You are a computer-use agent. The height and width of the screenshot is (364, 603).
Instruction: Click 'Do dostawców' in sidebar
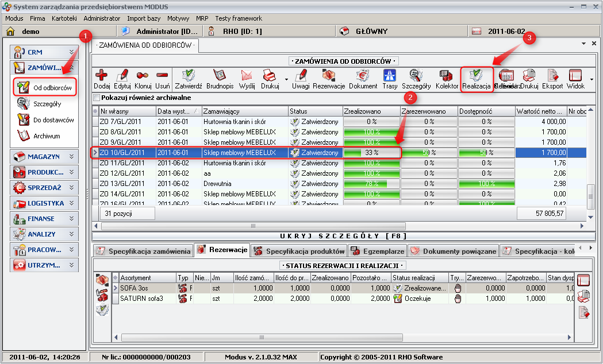point(53,120)
